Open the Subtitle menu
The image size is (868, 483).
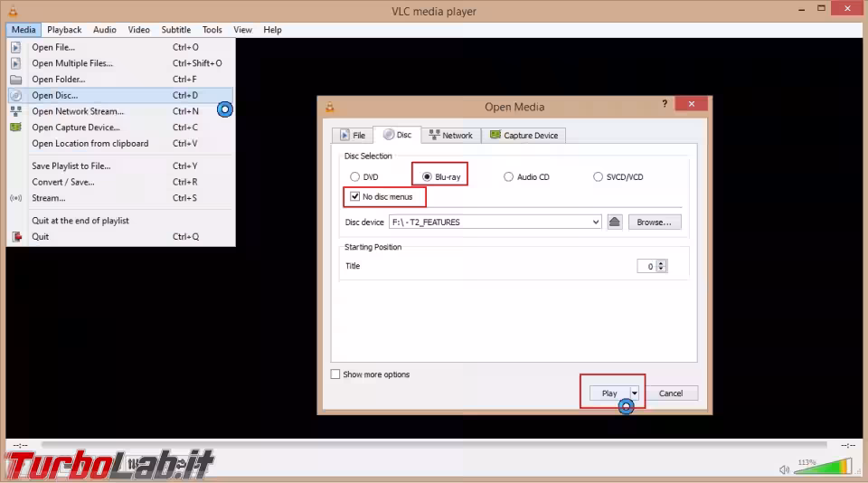pos(176,30)
